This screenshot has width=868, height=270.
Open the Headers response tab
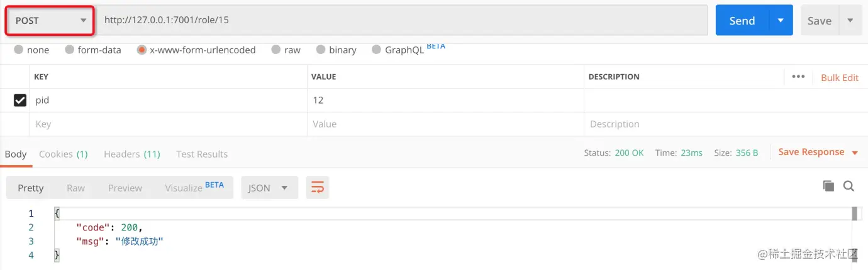[131, 154]
